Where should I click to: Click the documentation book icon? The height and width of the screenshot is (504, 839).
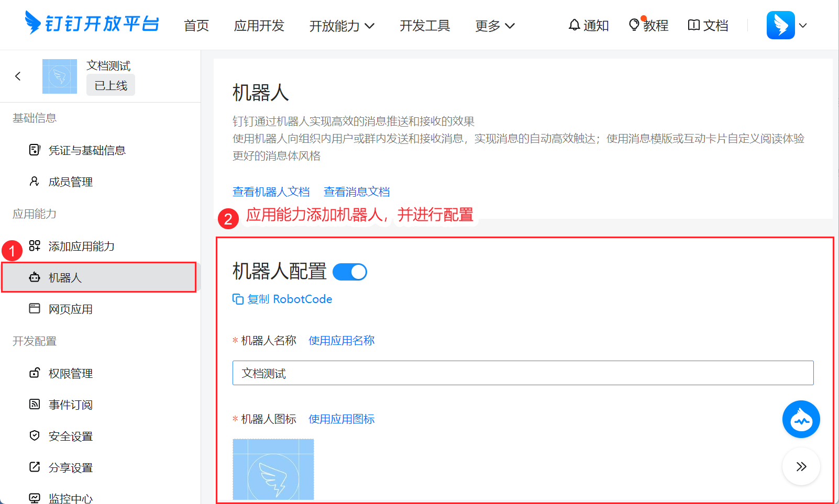pos(694,25)
